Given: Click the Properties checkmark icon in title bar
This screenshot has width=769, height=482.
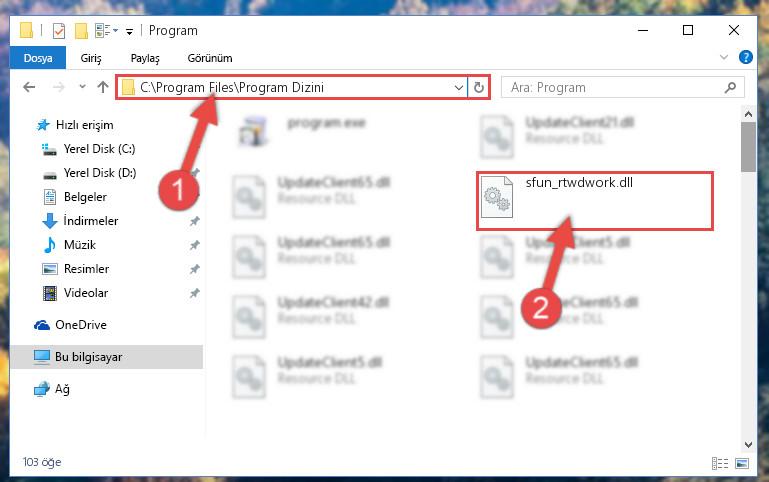Looking at the screenshot, I should 59,31.
